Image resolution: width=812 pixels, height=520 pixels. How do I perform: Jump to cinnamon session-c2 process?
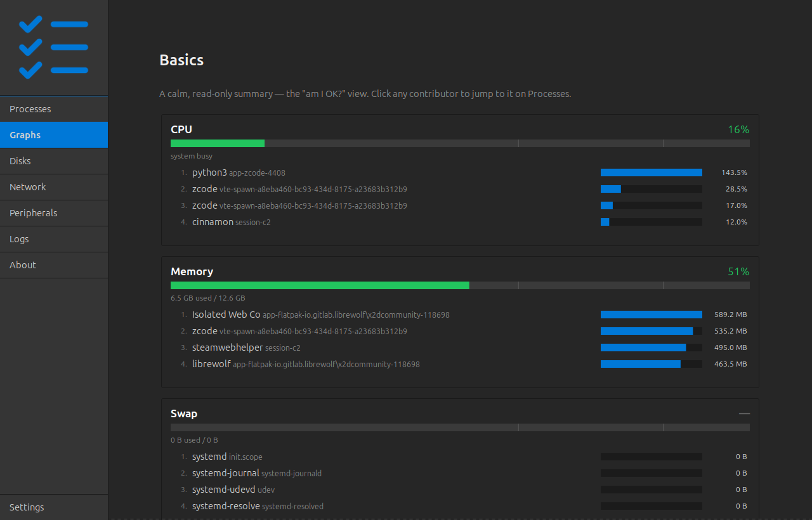(460, 222)
